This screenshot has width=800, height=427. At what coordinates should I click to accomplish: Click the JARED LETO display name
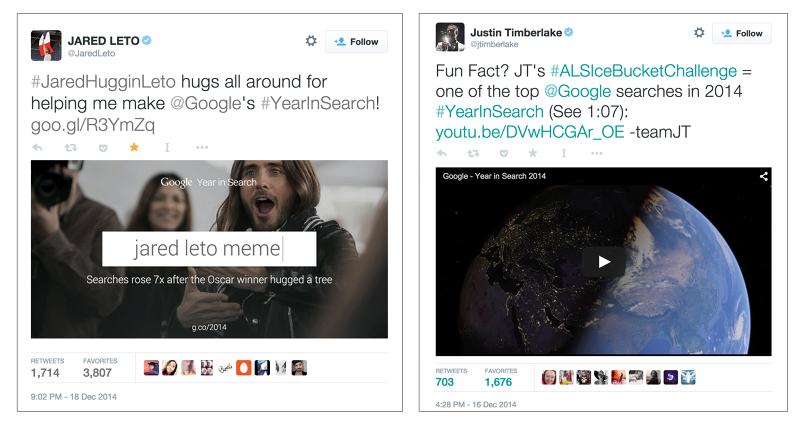[x=104, y=41]
